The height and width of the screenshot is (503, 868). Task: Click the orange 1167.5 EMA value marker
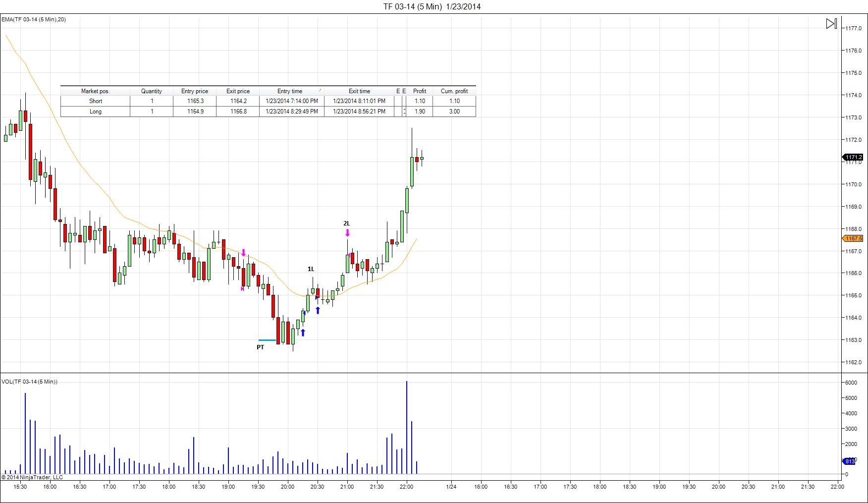[853, 238]
